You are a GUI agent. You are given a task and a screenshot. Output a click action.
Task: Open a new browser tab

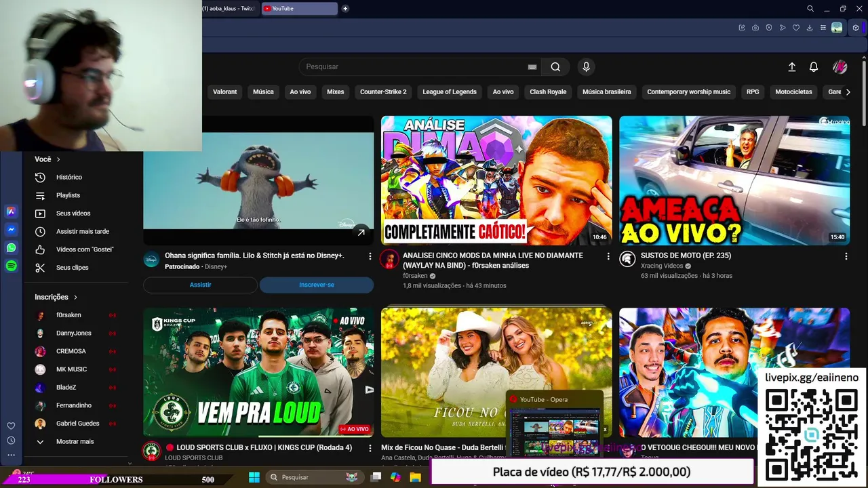345,9
